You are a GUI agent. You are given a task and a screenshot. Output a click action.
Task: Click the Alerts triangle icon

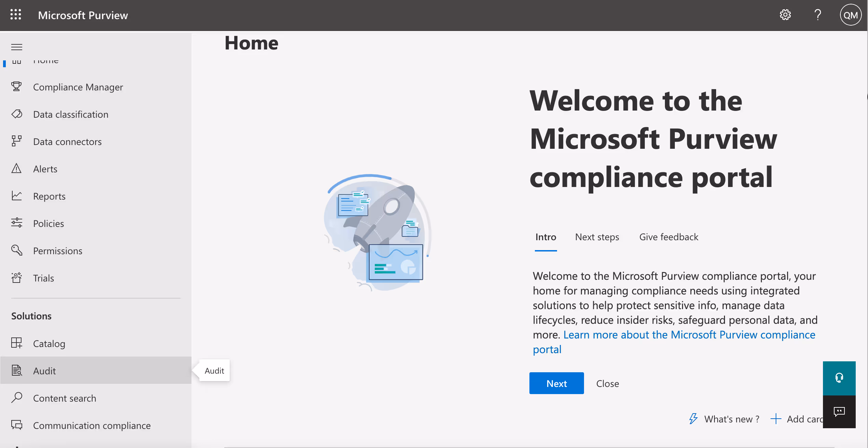coord(16,169)
